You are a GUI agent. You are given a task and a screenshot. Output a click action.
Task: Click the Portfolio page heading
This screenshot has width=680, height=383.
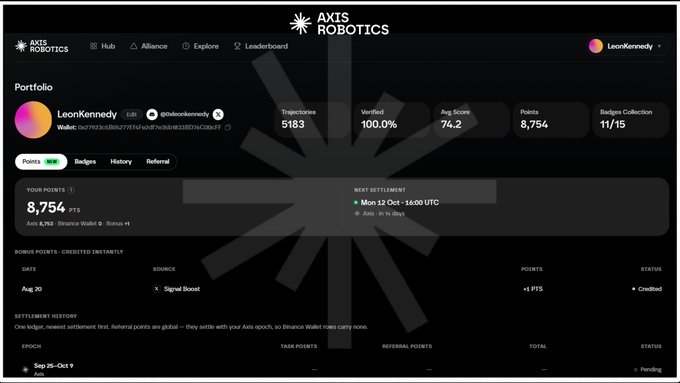coord(33,87)
